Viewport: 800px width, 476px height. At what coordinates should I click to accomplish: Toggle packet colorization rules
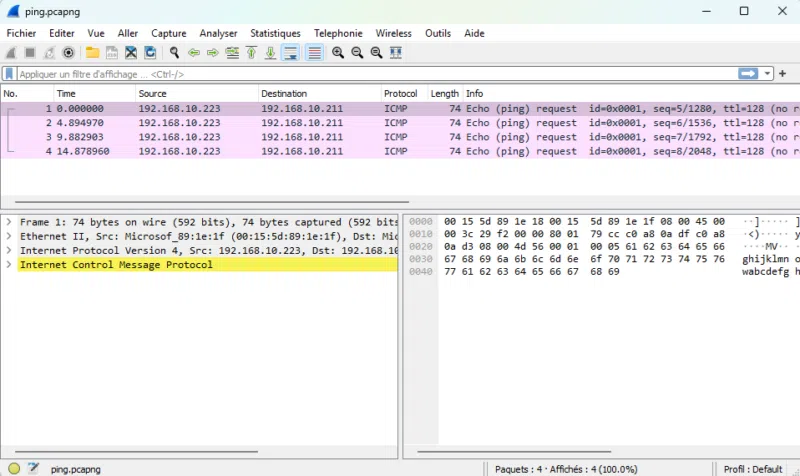click(x=314, y=53)
